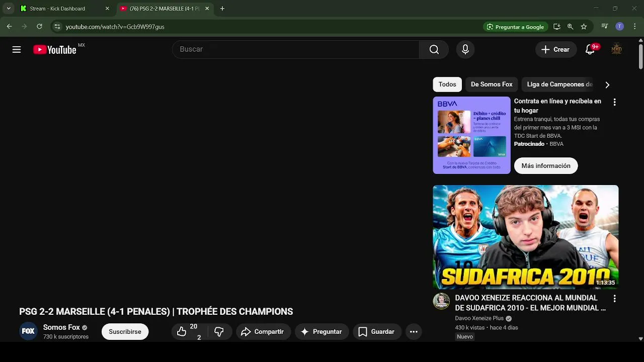Image resolution: width=644 pixels, height=362 pixels.
Task: Click the install app icon in address bar
Action: pos(557,27)
